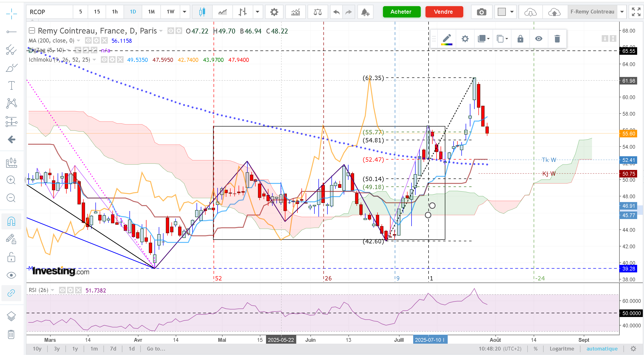Open line color pencil swatch in drawing toolbar
Image resolution: width=644 pixels, height=355 pixels.
point(447,39)
